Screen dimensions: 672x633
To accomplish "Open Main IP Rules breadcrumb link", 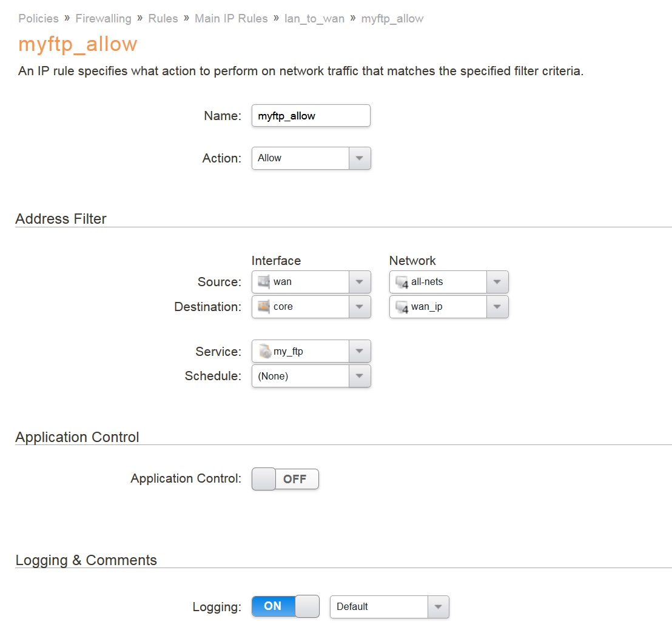I will tap(231, 19).
